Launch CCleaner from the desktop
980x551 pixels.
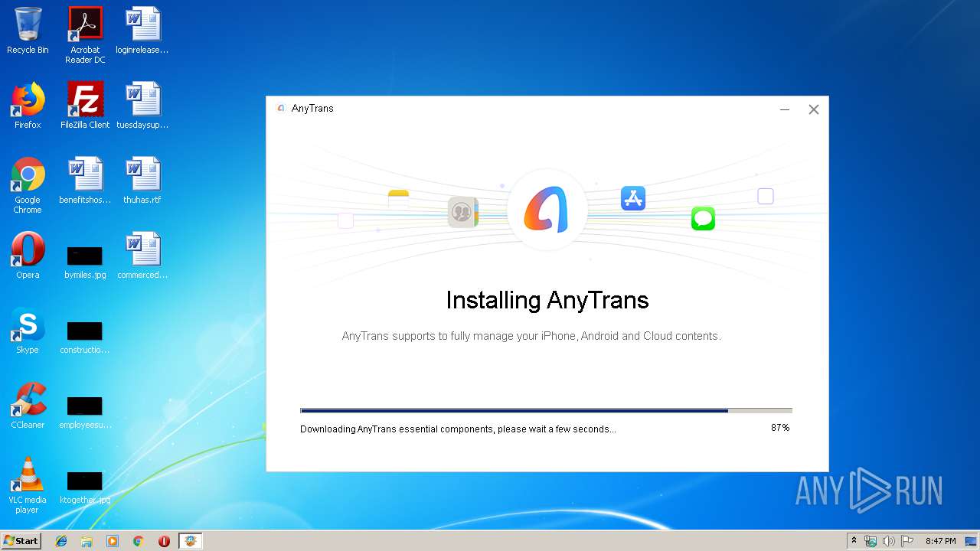point(28,406)
